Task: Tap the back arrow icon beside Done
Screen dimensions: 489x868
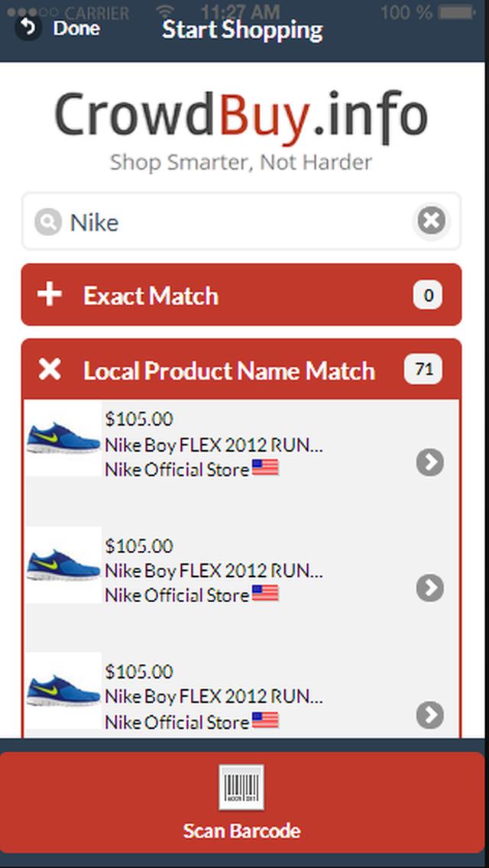Action: coord(28,28)
